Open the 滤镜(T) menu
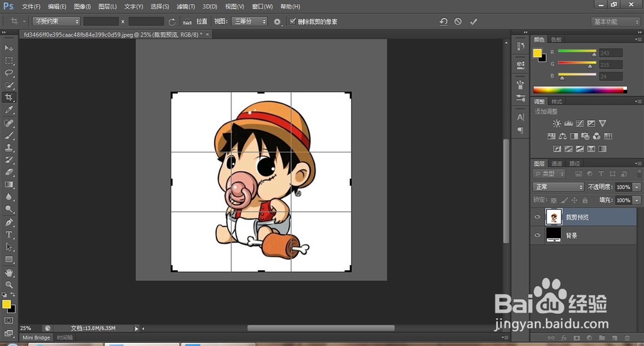 [x=185, y=6]
